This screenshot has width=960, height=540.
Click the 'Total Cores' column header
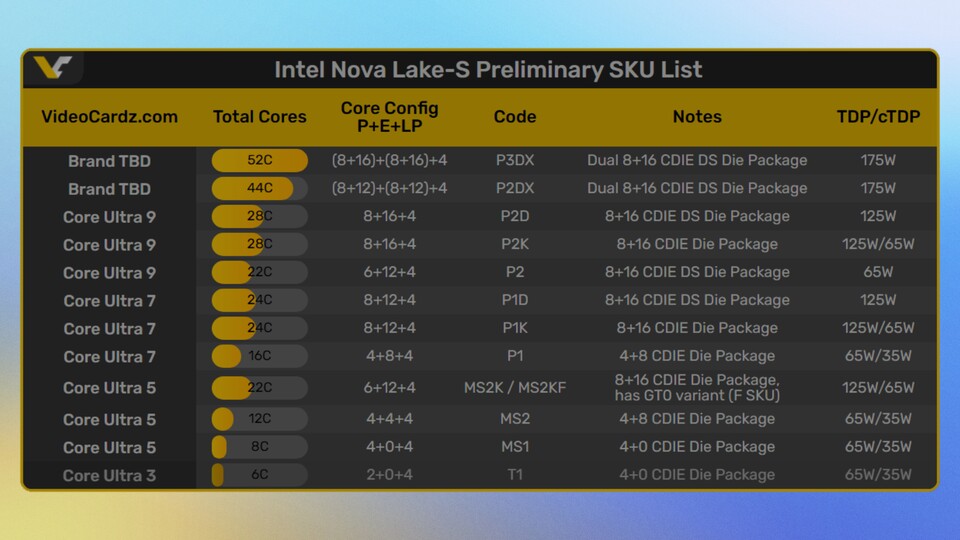[x=260, y=116]
